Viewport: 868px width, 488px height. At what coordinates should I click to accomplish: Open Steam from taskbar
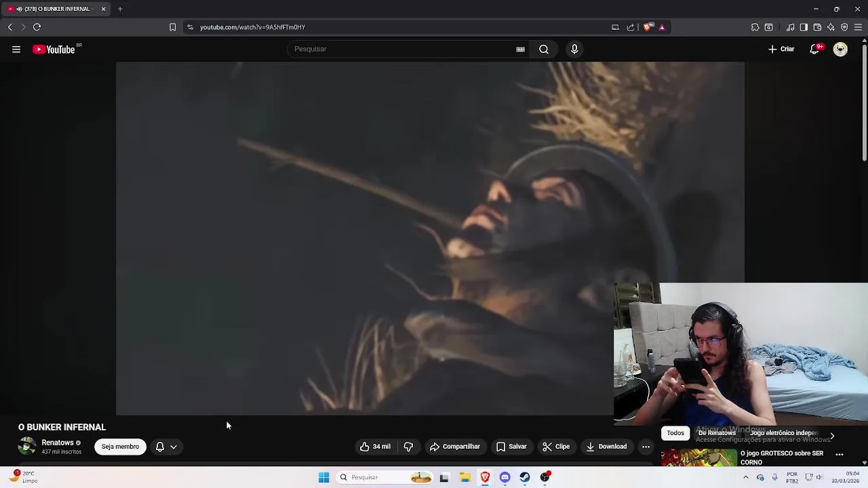pos(525,477)
